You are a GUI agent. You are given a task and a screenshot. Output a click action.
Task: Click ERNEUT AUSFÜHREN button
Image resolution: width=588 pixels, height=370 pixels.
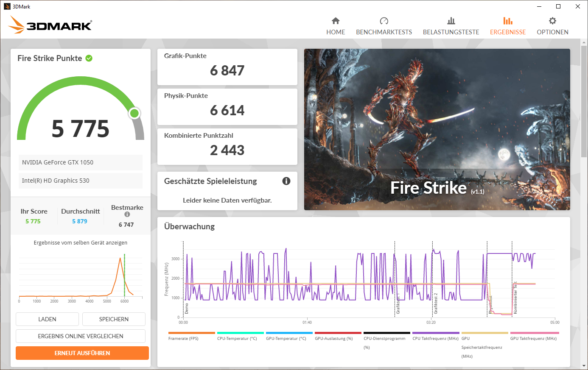(x=82, y=353)
